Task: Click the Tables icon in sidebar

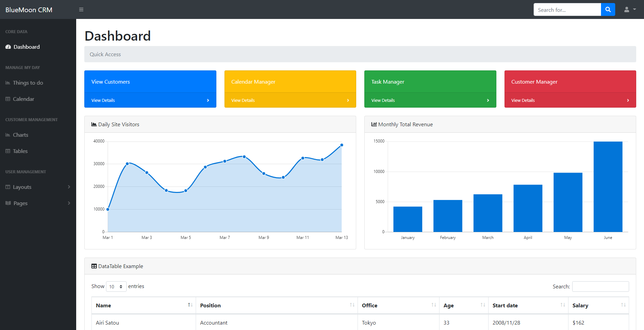Action: pyautogui.click(x=8, y=151)
